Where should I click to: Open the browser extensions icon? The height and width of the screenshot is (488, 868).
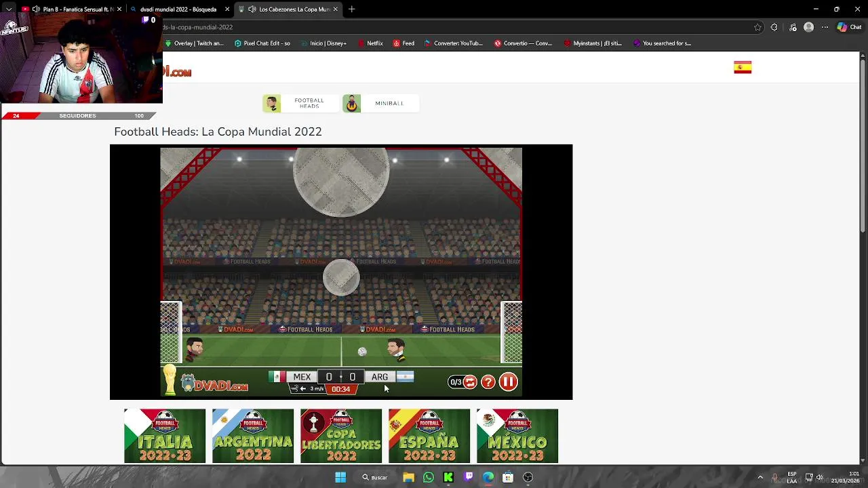pyautogui.click(x=774, y=27)
